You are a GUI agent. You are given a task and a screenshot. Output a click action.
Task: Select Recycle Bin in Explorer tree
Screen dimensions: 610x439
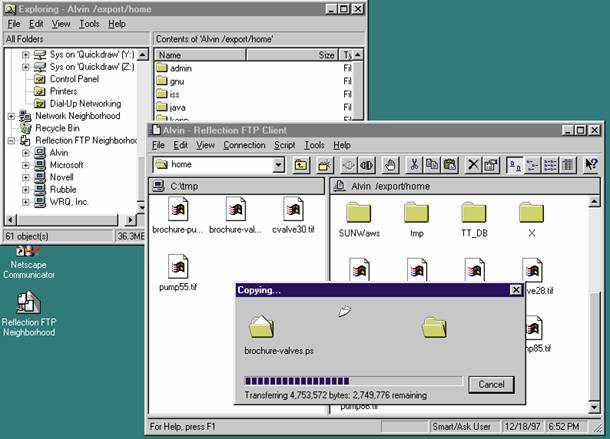point(50,128)
